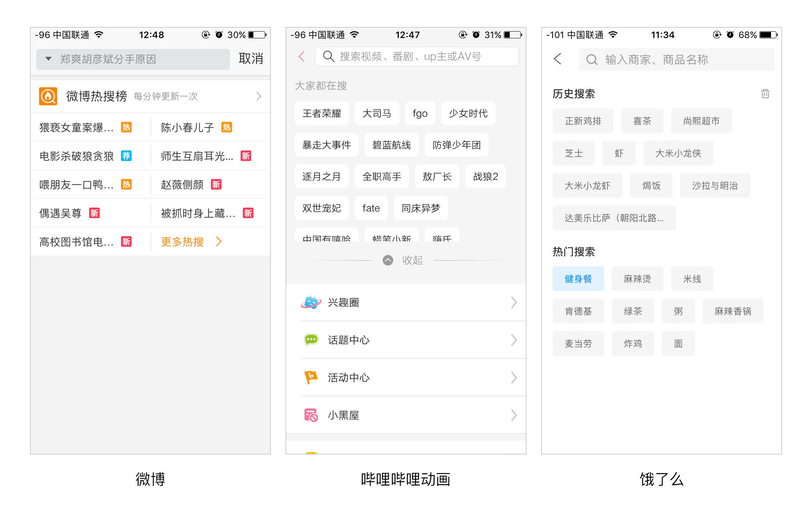
Task: Open 小黑屋 menu row
Action: tap(406, 415)
